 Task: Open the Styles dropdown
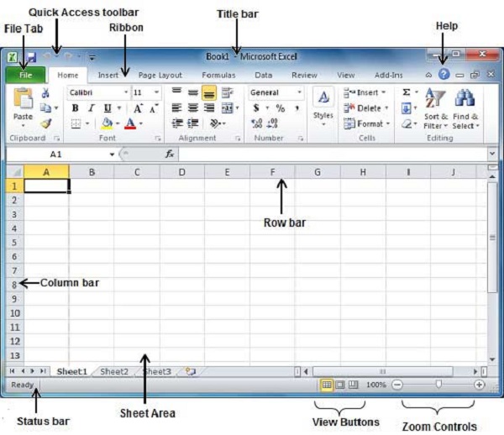click(x=323, y=107)
